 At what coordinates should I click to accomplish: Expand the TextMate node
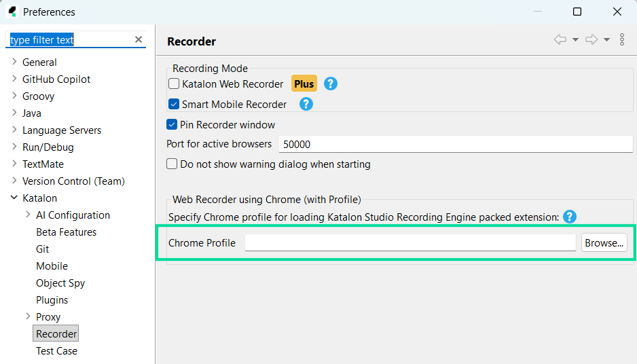pos(14,164)
